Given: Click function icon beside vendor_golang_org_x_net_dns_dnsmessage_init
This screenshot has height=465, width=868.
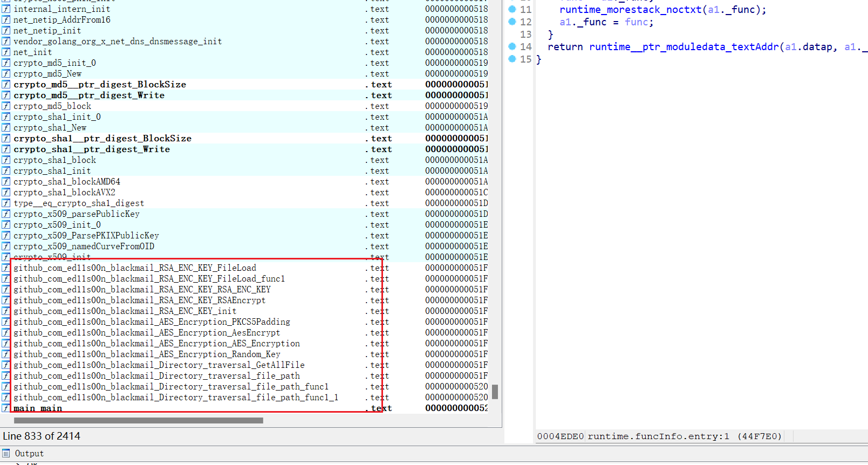Looking at the screenshot, I should 6,42.
